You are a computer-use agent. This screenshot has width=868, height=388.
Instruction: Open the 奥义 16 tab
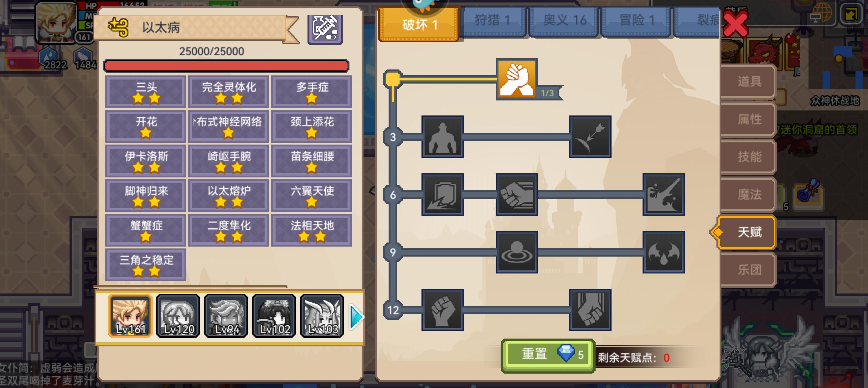click(x=564, y=21)
